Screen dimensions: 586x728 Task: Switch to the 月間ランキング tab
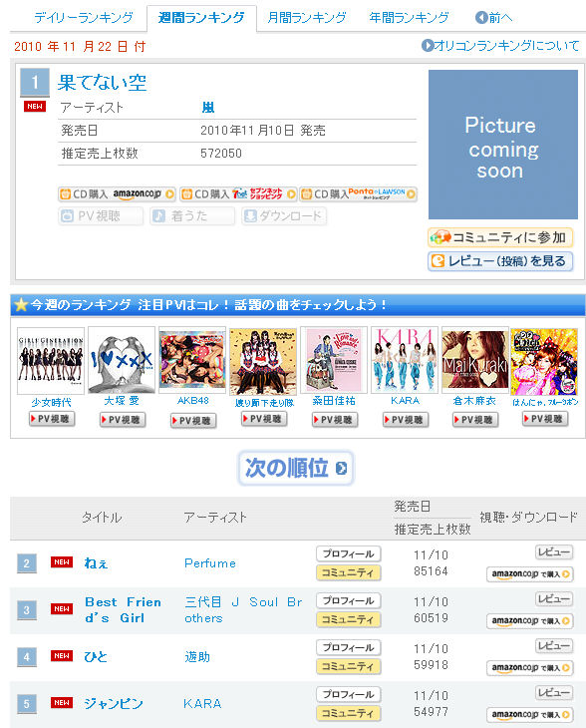[x=307, y=18]
